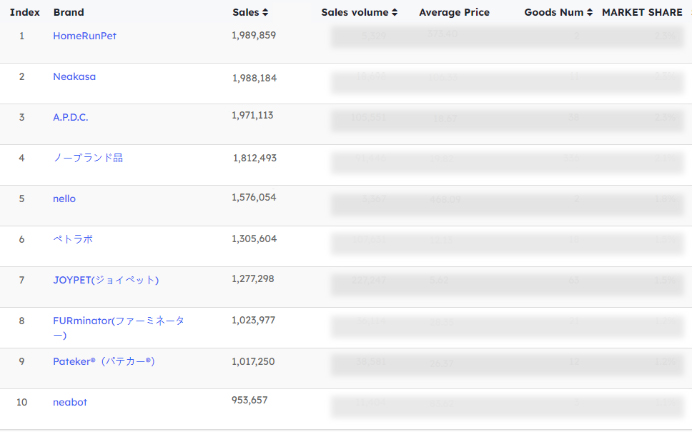
Task: Select the Brand column header
Action: coord(69,12)
